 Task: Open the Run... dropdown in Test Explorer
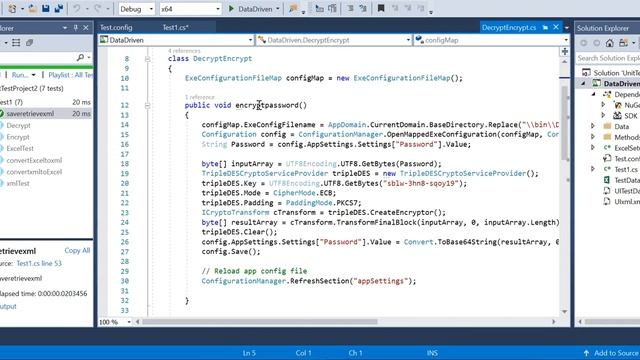pos(33,75)
